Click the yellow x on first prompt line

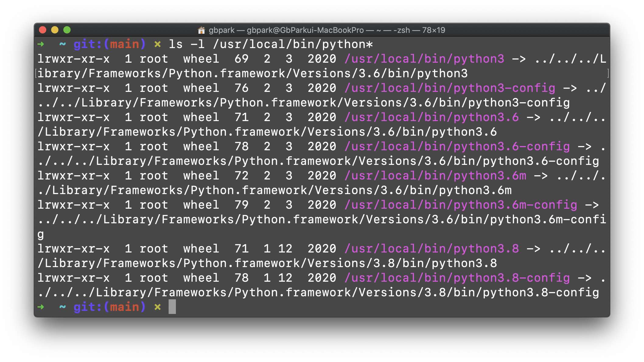point(157,44)
